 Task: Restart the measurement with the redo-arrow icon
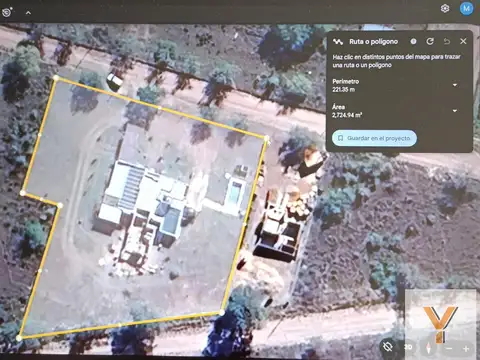pyautogui.click(x=430, y=41)
